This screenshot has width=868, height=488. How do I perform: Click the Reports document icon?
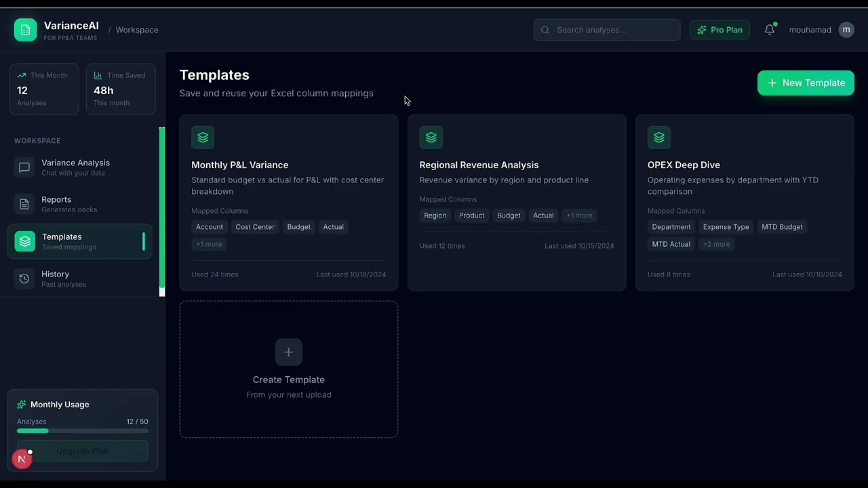click(24, 204)
